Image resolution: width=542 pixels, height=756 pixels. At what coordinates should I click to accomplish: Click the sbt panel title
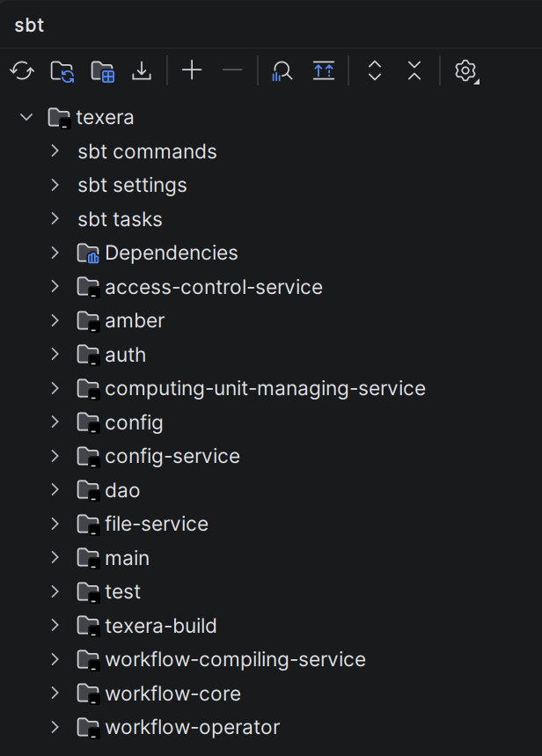[29, 25]
